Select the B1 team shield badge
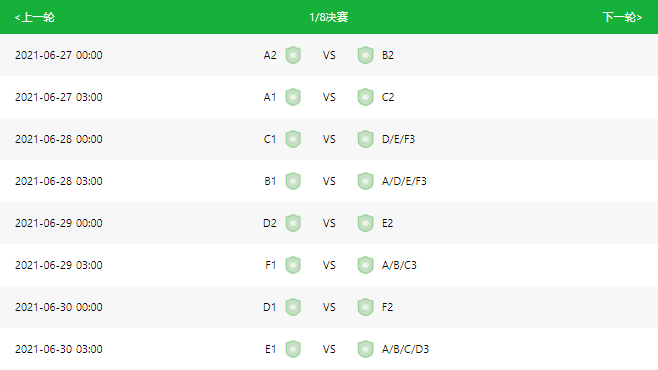 pos(293,181)
